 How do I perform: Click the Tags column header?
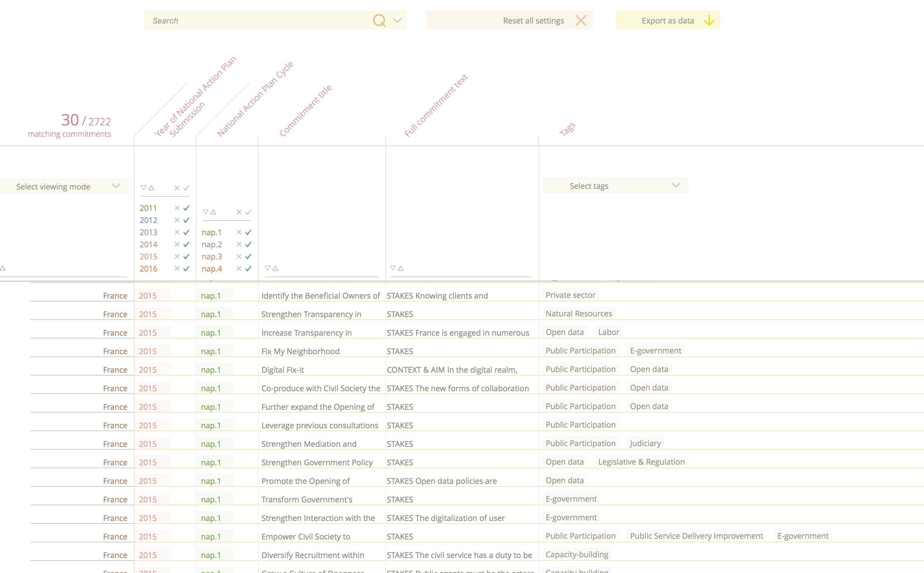567,129
